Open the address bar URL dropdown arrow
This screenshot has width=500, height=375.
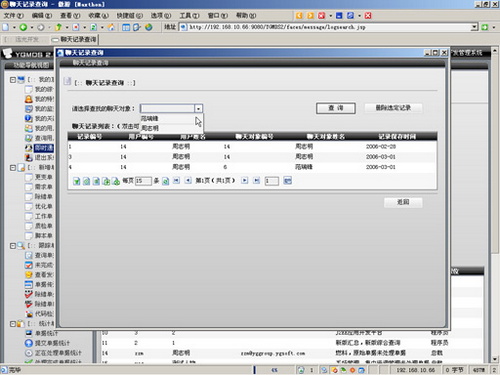tap(474, 27)
